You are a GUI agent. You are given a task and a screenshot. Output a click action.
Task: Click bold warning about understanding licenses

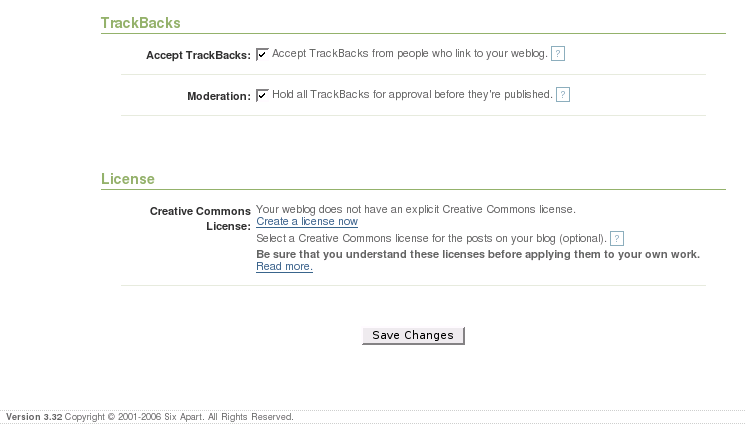pos(478,254)
